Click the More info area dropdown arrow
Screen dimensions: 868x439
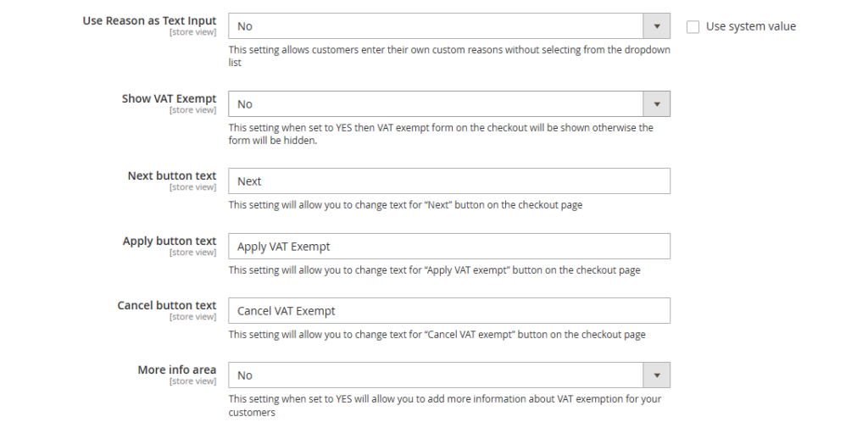[656, 375]
